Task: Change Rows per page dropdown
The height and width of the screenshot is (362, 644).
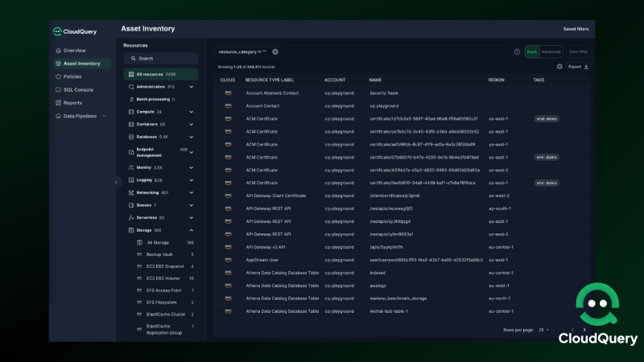Action: coord(544,330)
